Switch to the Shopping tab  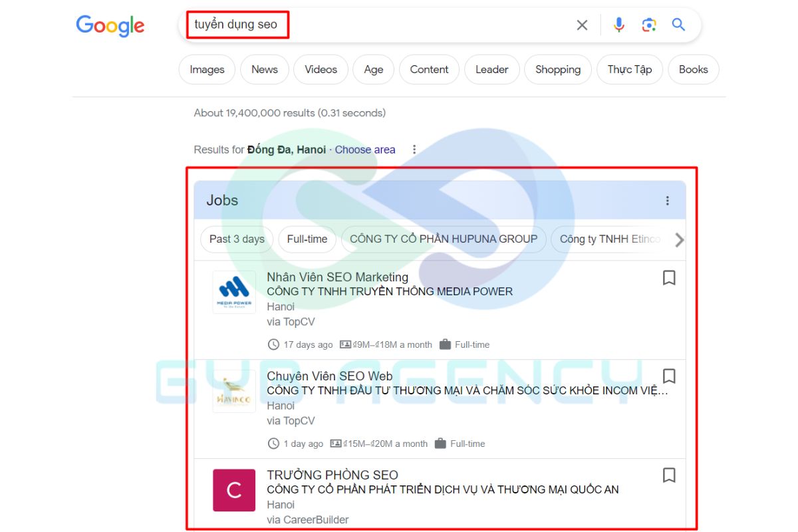(x=558, y=69)
